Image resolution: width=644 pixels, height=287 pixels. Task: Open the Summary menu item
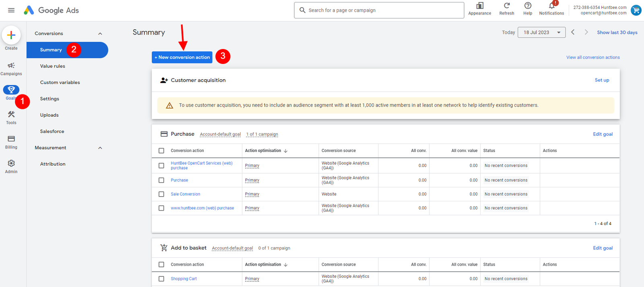pyautogui.click(x=67, y=50)
